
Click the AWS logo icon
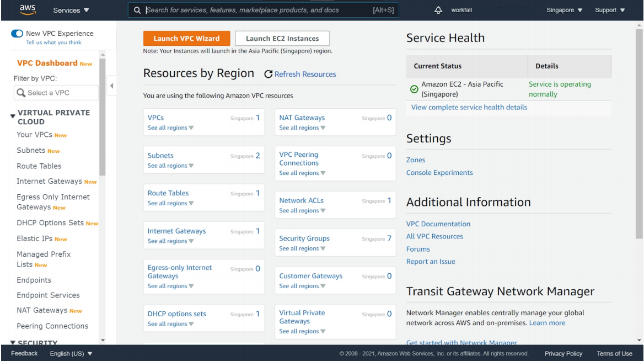pyautogui.click(x=27, y=9)
